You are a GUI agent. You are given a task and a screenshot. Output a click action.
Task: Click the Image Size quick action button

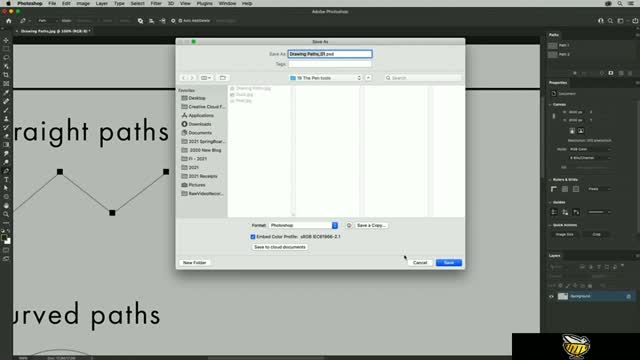pos(564,234)
